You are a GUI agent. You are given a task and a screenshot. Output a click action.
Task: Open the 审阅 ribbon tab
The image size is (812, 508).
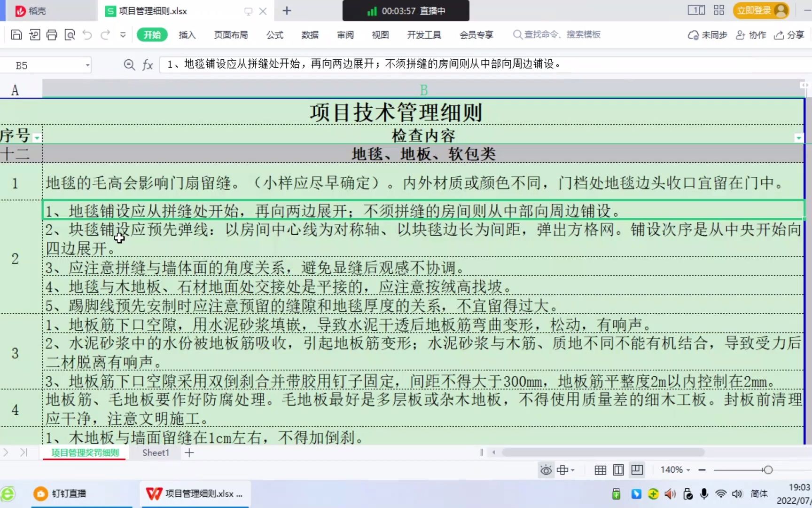[345, 35]
